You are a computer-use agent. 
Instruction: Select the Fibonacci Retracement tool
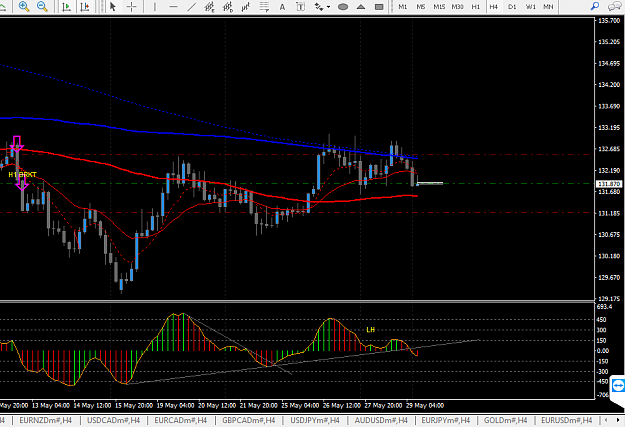[x=264, y=6]
